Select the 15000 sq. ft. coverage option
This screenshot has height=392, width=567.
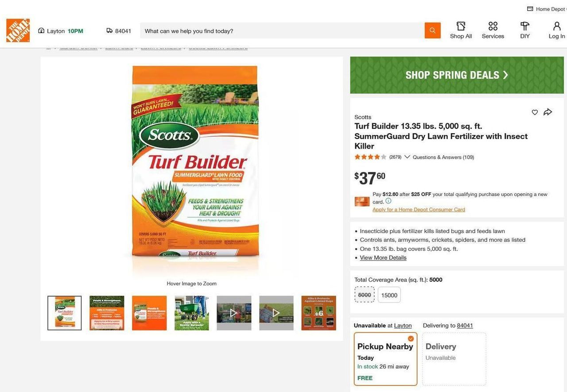pos(389,295)
